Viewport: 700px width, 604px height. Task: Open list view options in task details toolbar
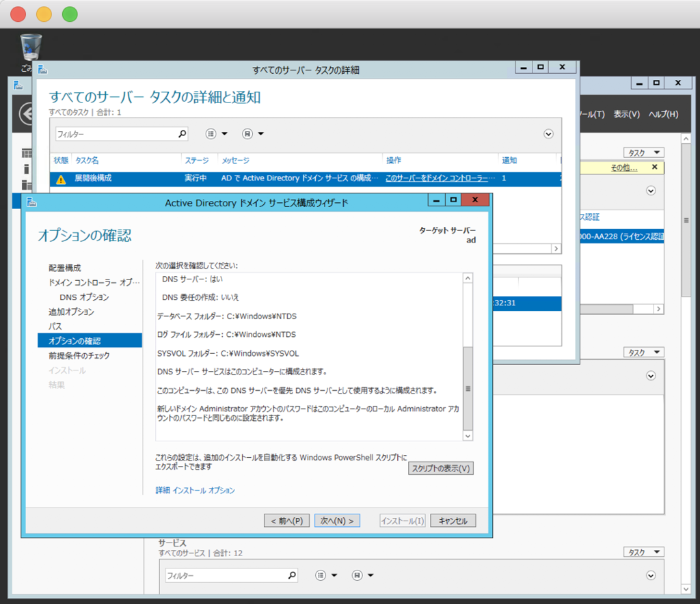(x=216, y=134)
